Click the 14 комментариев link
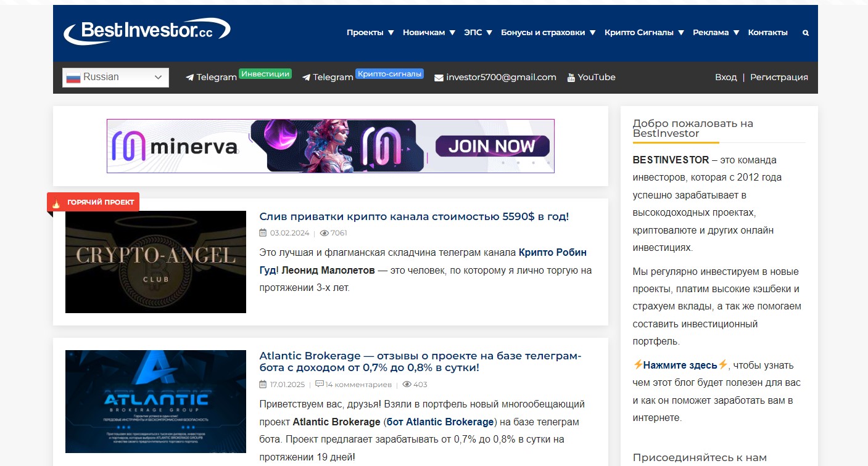868x466 pixels. 358,385
